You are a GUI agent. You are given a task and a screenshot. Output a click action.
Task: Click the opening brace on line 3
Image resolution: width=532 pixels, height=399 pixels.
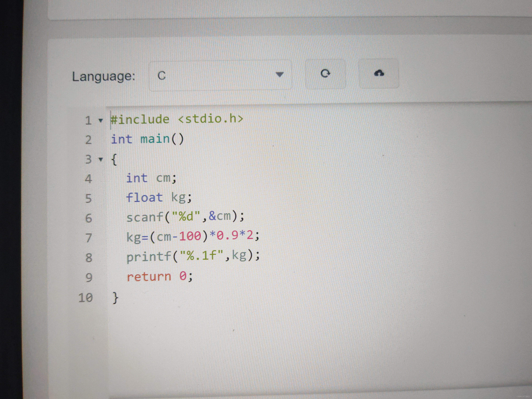coord(114,159)
